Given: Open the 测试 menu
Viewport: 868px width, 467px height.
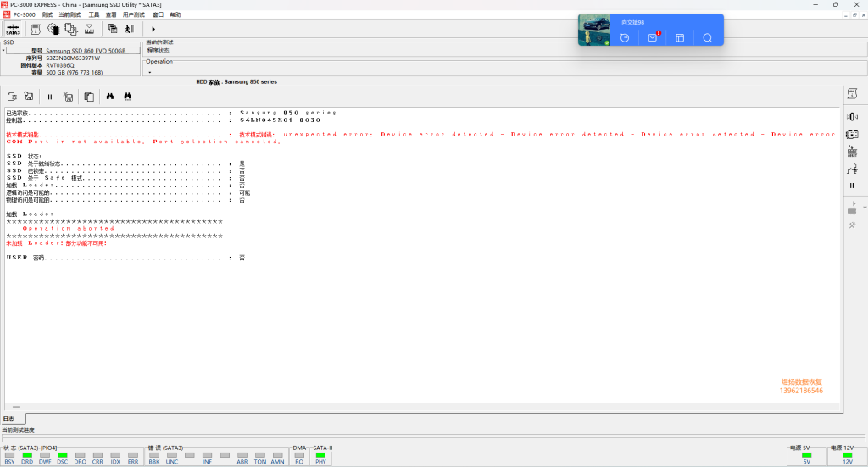Looking at the screenshot, I should pyautogui.click(x=47, y=15).
